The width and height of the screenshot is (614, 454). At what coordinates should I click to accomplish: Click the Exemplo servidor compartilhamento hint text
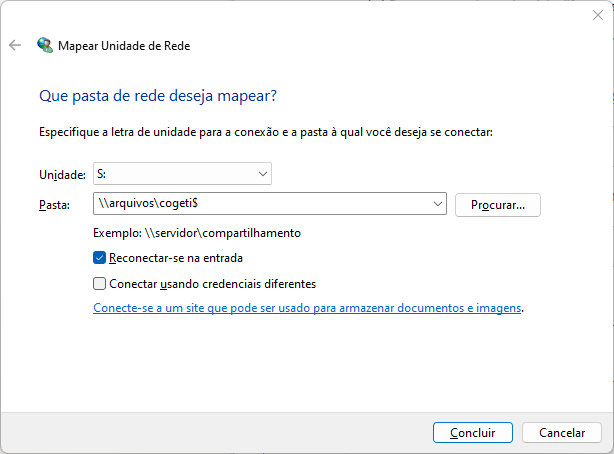pyautogui.click(x=197, y=233)
